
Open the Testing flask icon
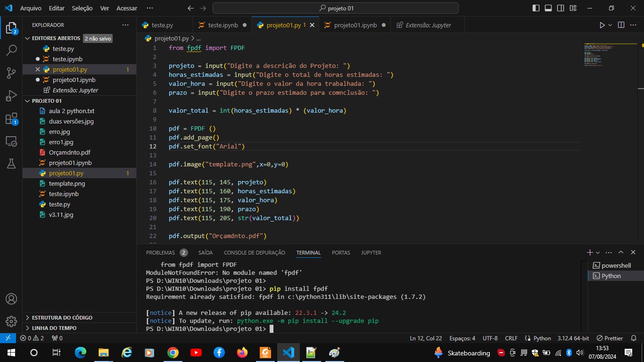click(x=11, y=163)
